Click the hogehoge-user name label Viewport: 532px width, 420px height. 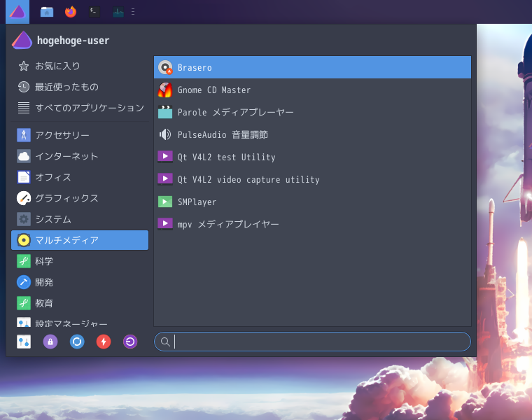pos(73,41)
